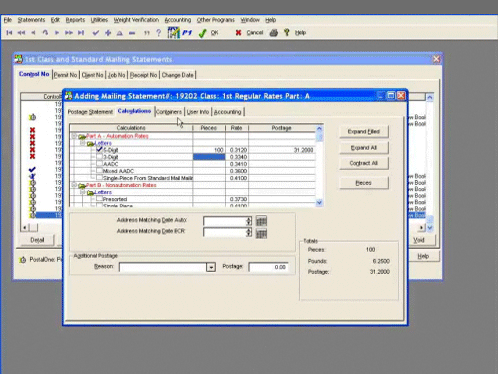Click the Pieces button

point(364,183)
